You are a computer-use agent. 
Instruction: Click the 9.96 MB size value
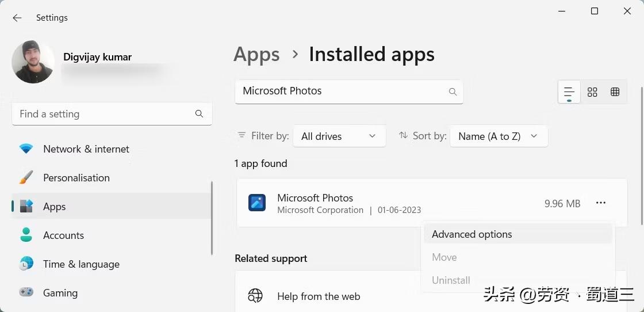(562, 203)
